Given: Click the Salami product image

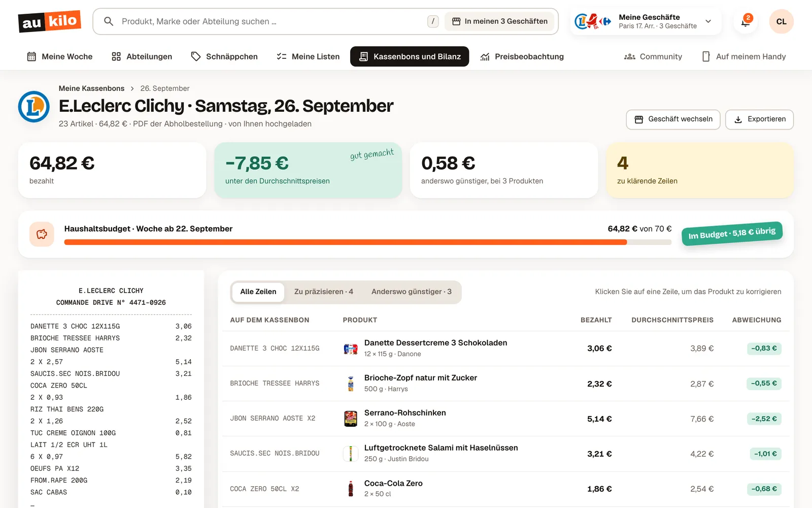Looking at the screenshot, I should tap(351, 454).
